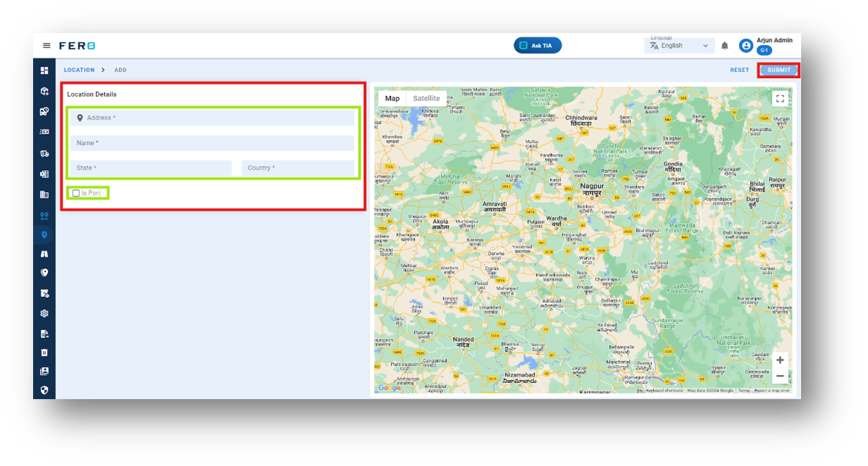Image resolution: width=868 pixels, height=466 pixels.
Task: Open the hamburger menu beside FERO logo
Action: pyautogui.click(x=46, y=46)
